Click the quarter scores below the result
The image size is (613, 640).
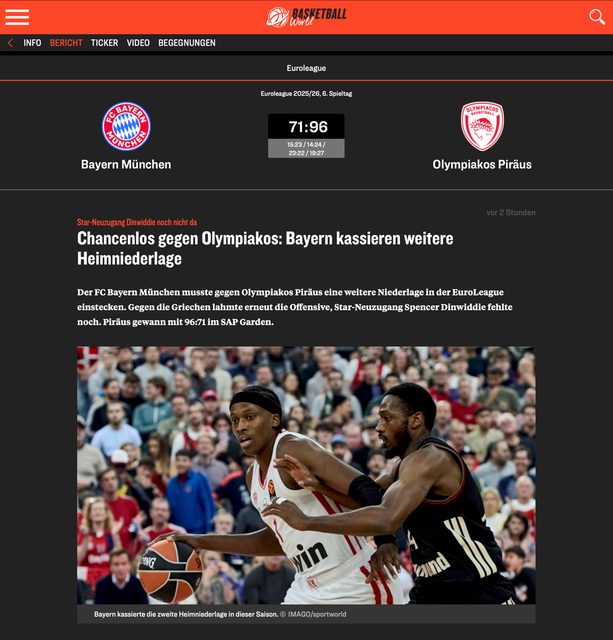pos(306,148)
